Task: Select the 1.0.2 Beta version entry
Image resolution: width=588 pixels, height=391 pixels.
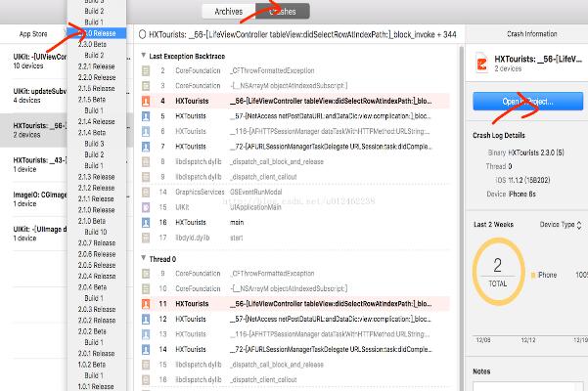Action: pyautogui.click(x=97, y=365)
